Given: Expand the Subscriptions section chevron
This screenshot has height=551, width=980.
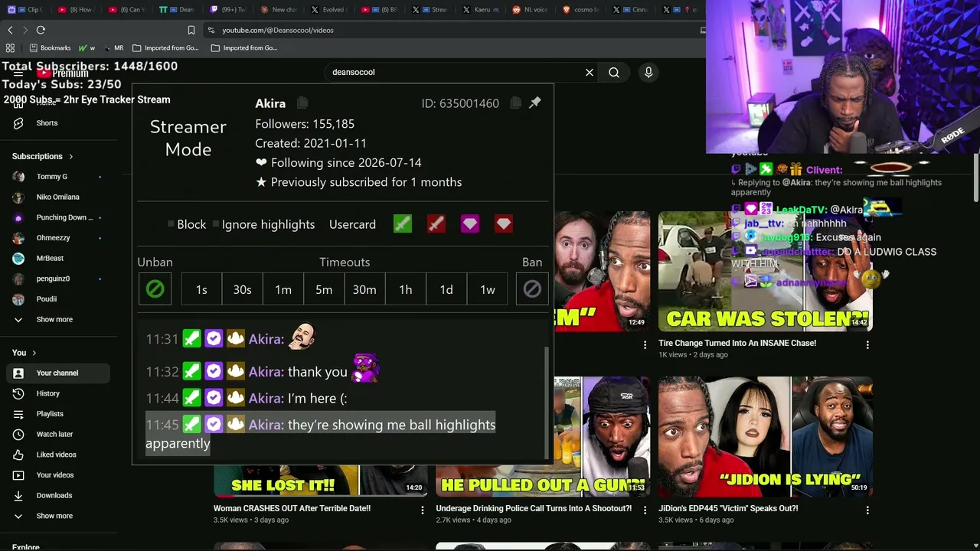Looking at the screenshot, I should point(70,157).
